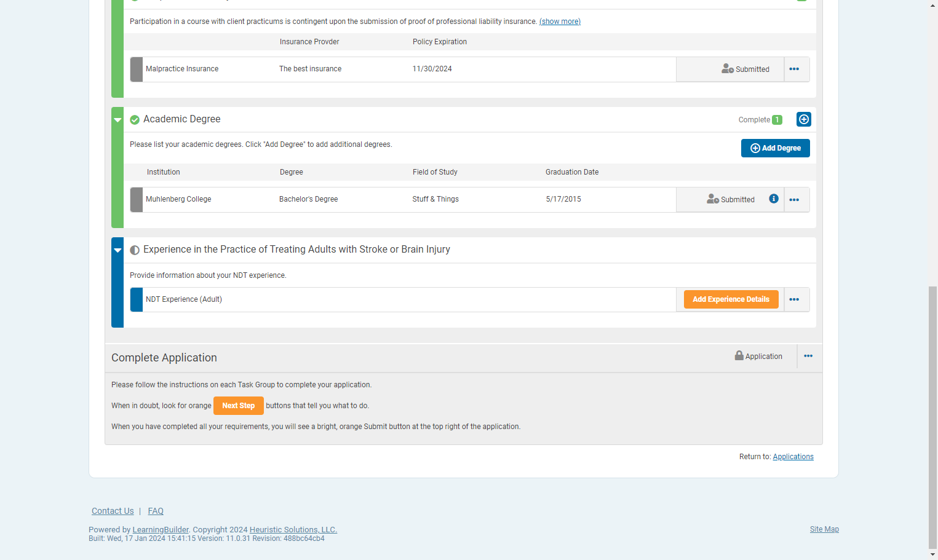The image size is (938, 560).
Task: Click the green Complete count badge
Action: (777, 120)
